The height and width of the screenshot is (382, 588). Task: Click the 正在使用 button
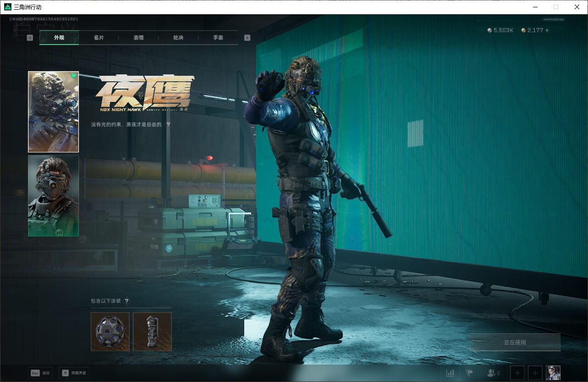click(515, 343)
